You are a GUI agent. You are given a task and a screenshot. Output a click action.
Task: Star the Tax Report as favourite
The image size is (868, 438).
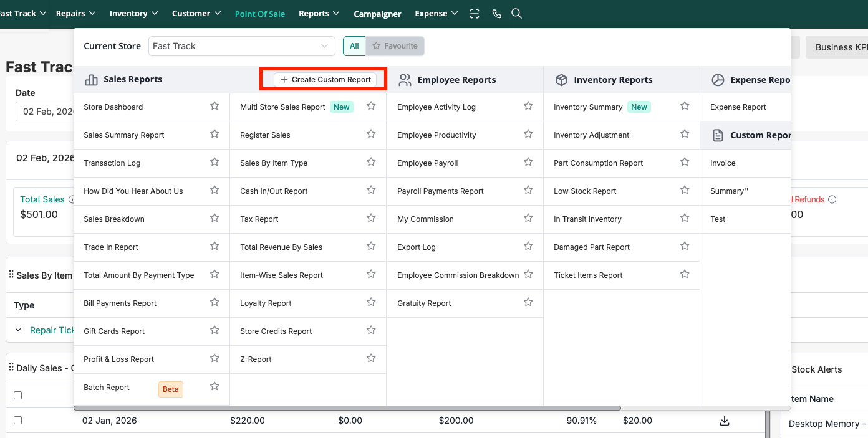tap(371, 219)
